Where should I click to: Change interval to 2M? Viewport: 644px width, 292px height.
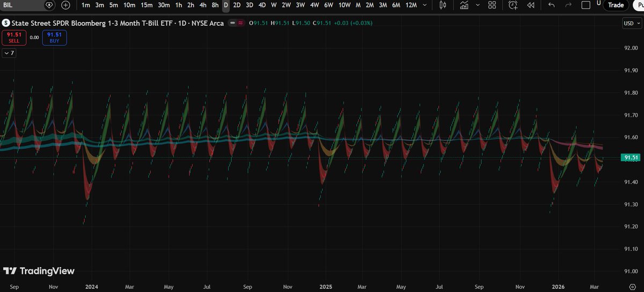pyautogui.click(x=370, y=5)
